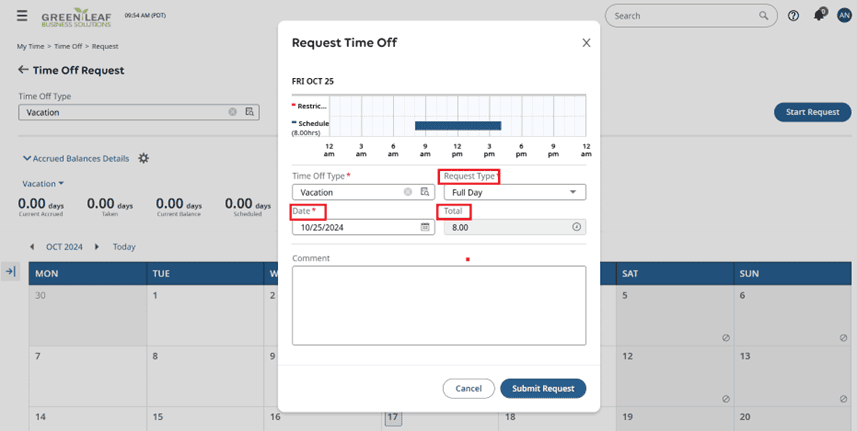Open the Vacation balance dropdown
Screen dimensions: 857x431
pos(43,184)
